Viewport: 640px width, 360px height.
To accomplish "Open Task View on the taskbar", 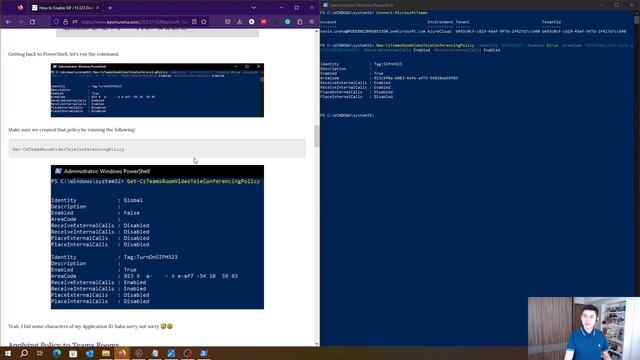I will tap(40, 353).
